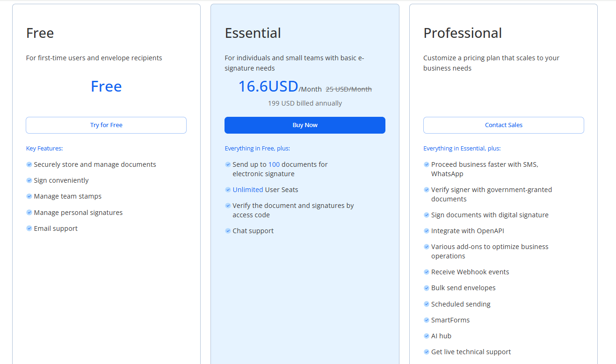Click the blue Unlimited text link
The image size is (616, 364).
tap(248, 190)
